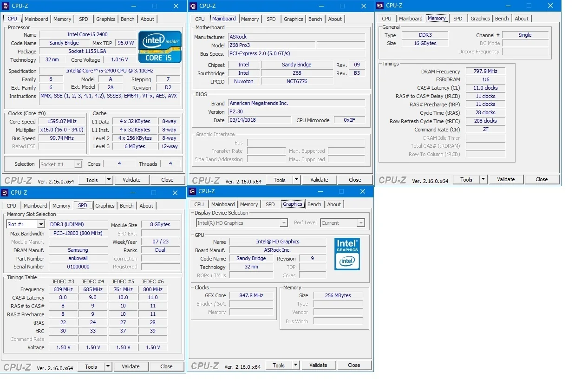
Task: Expand the Tools dropdown arrow in CPU window
Action: [109, 180]
